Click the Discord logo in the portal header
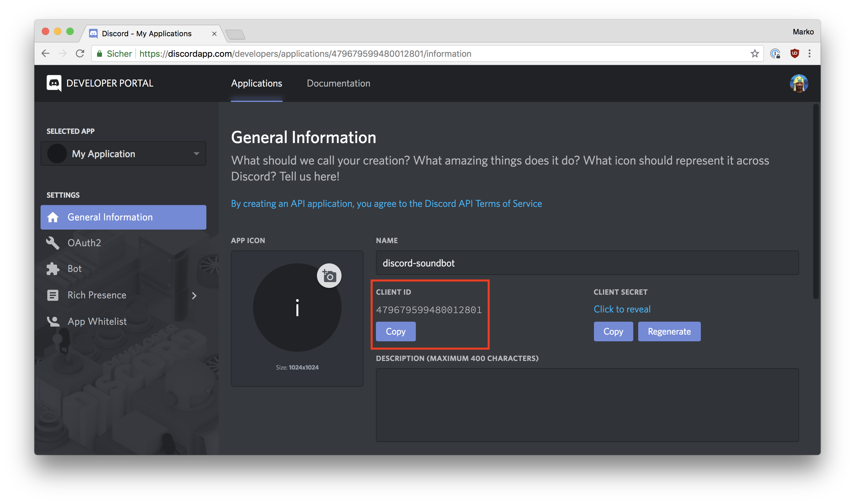This screenshot has height=504, width=855. [54, 83]
